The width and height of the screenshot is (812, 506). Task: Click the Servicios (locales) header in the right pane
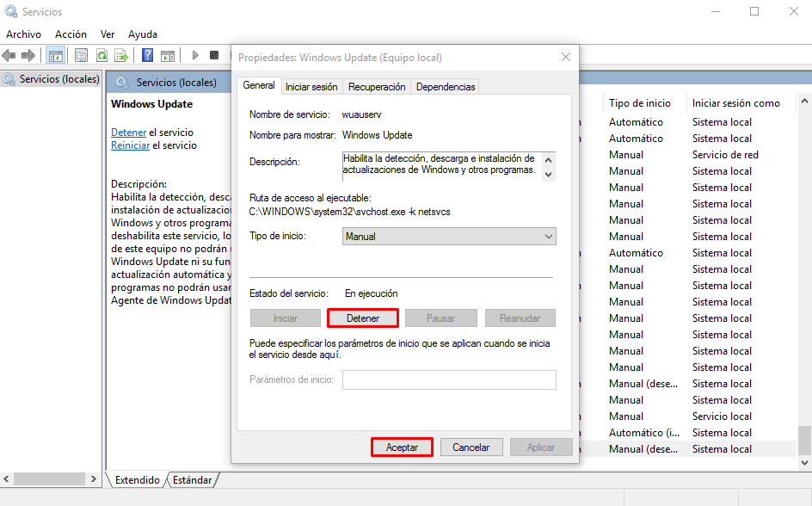click(176, 83)
